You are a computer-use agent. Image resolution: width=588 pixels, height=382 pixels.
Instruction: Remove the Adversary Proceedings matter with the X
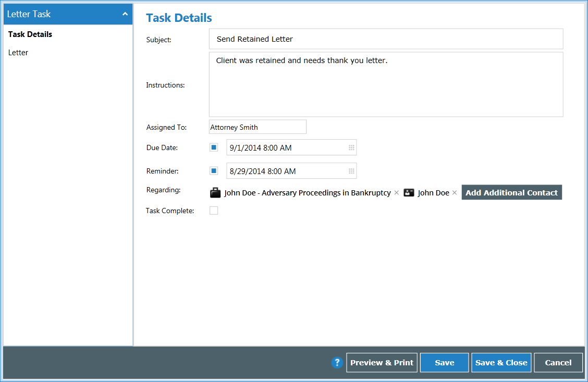tap(397, 192)
